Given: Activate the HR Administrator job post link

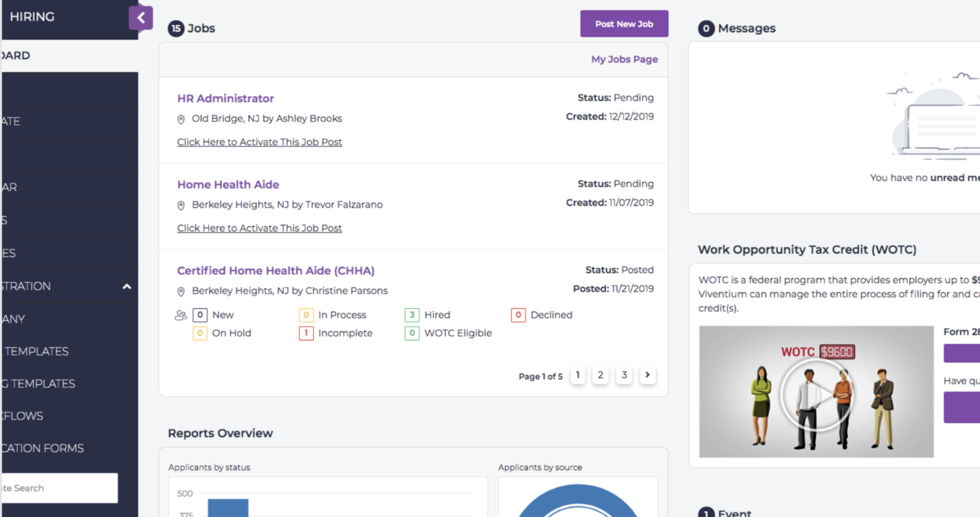Looking at the screenshot, I should (259, 142).
